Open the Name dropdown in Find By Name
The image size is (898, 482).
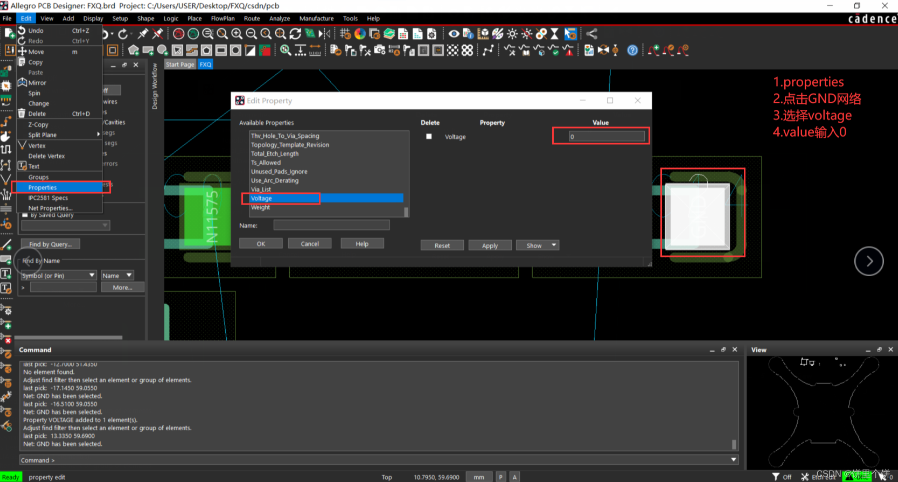[x=117, y=275]
